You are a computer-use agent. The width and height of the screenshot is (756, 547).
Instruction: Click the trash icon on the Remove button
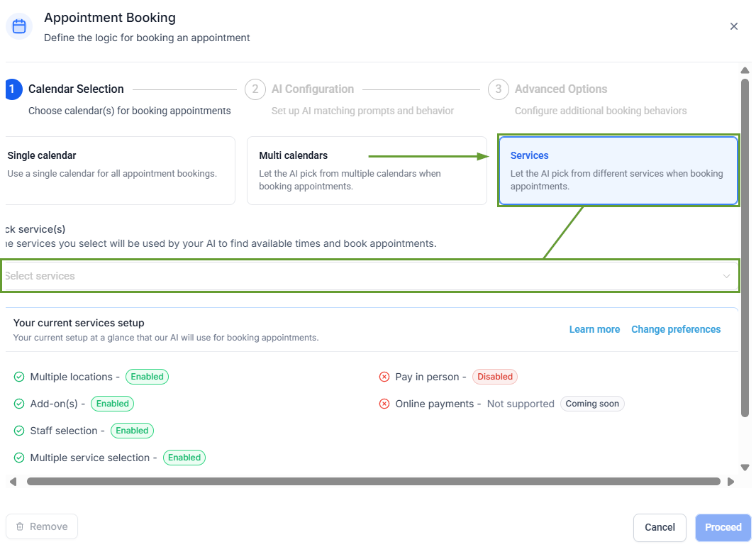coord(20,526)
